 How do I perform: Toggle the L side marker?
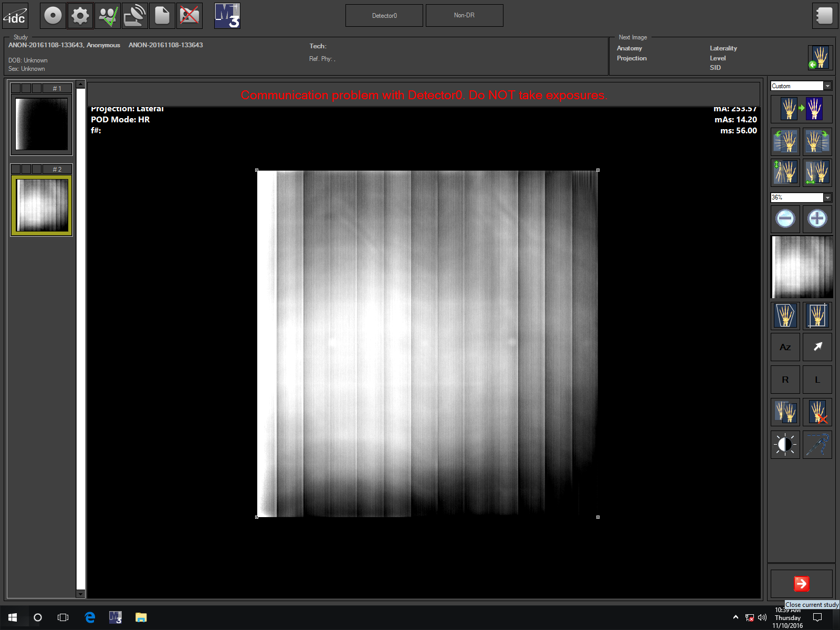pyautogui.click(x=817, y=380)
